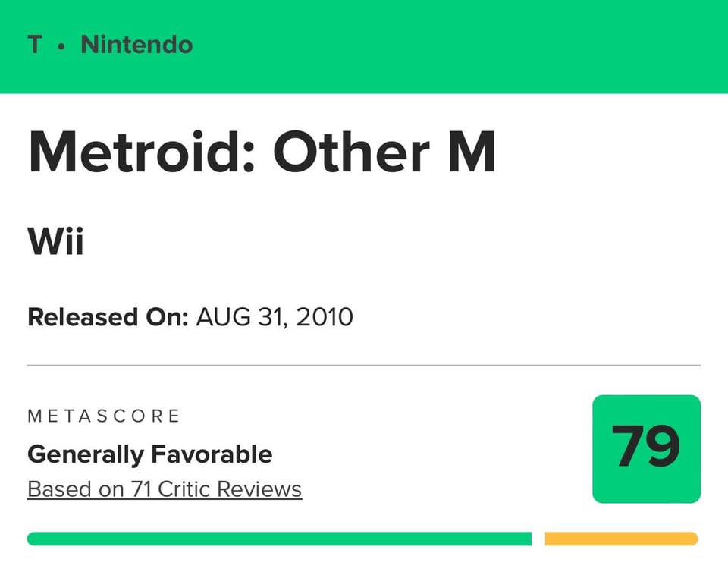The height and width of the screenshot is (575, 728).
Task: Click the AUG 31, 2010 release date
Action: 275,317
